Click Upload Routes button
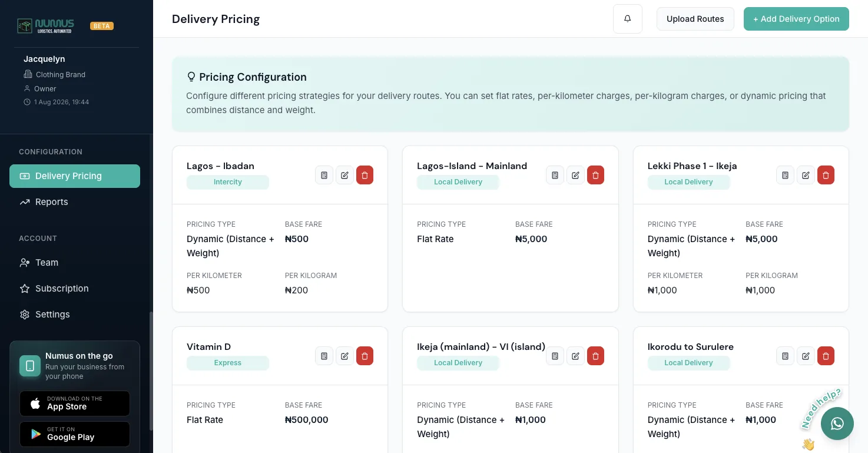The image size is (868, 453). (x=695, y=19)
